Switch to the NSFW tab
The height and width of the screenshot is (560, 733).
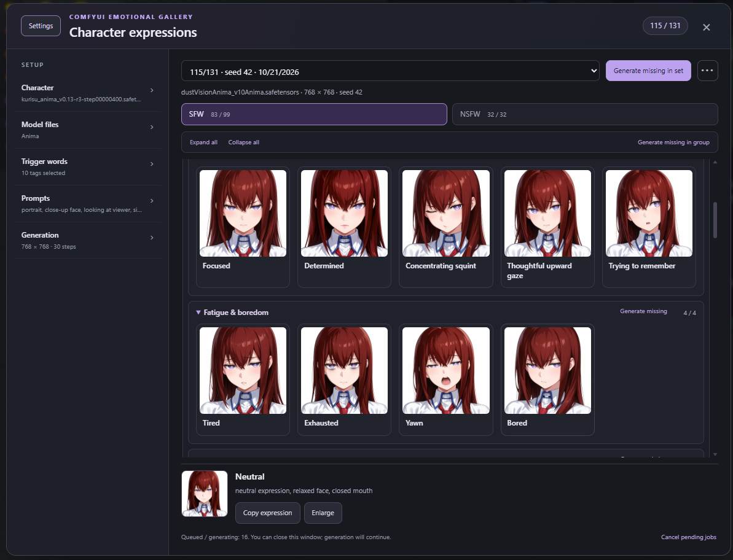pos(585,114)
